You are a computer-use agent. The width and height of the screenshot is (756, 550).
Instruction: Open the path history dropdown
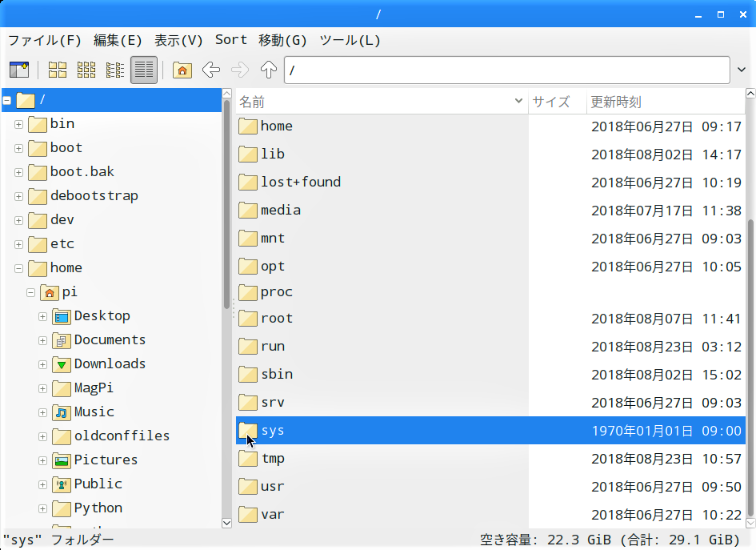coord(742,70)
